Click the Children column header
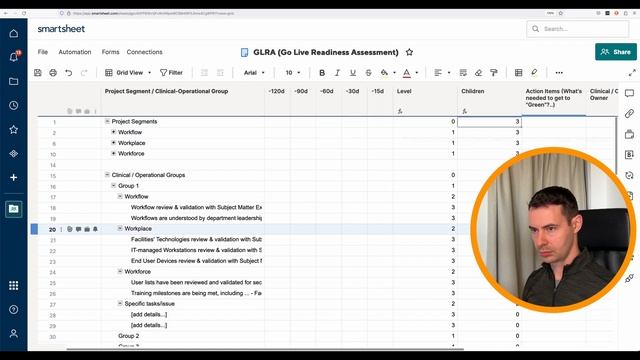Screen dimensions: 640x360 pyautogui.click(x=489, y=100)
